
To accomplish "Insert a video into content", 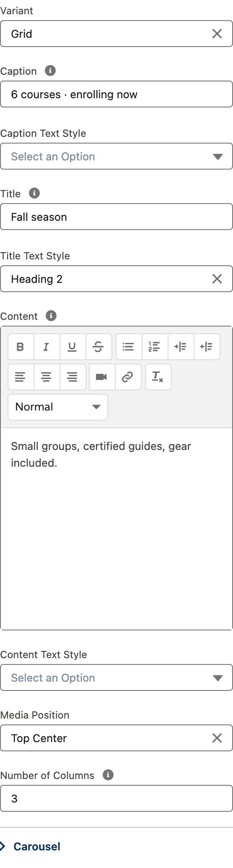I will pos(102,377).
